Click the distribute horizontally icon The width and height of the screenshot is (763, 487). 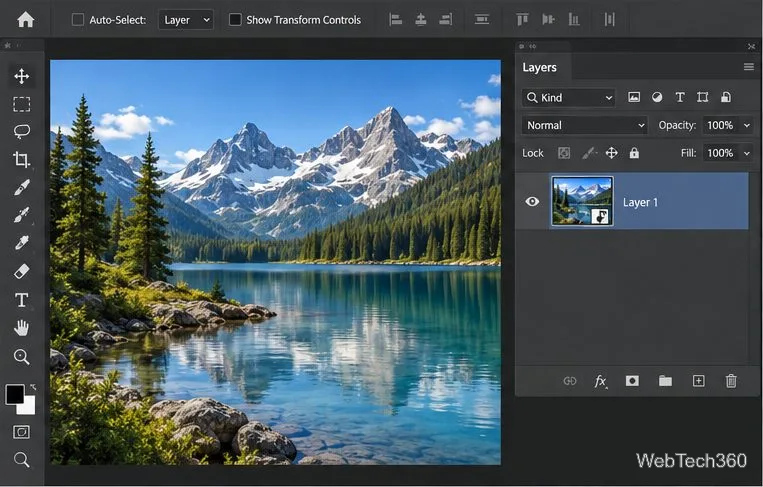pos(610,19)
